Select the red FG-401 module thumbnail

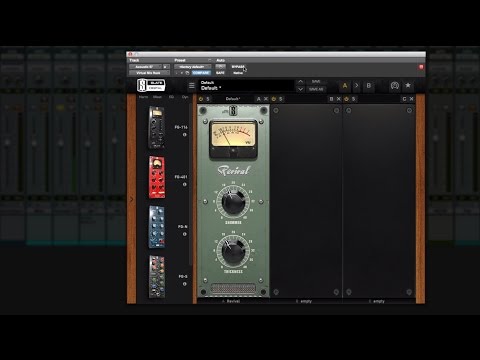[x=157, y=177]
